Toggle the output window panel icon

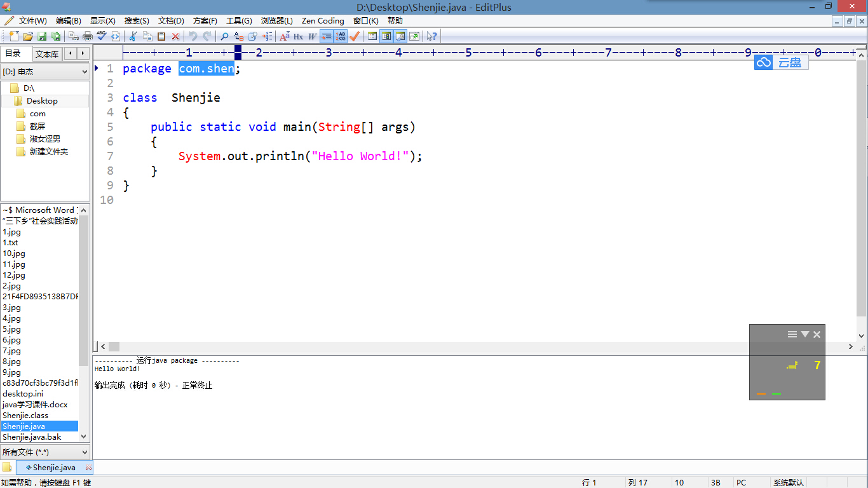tap(400, 36)
